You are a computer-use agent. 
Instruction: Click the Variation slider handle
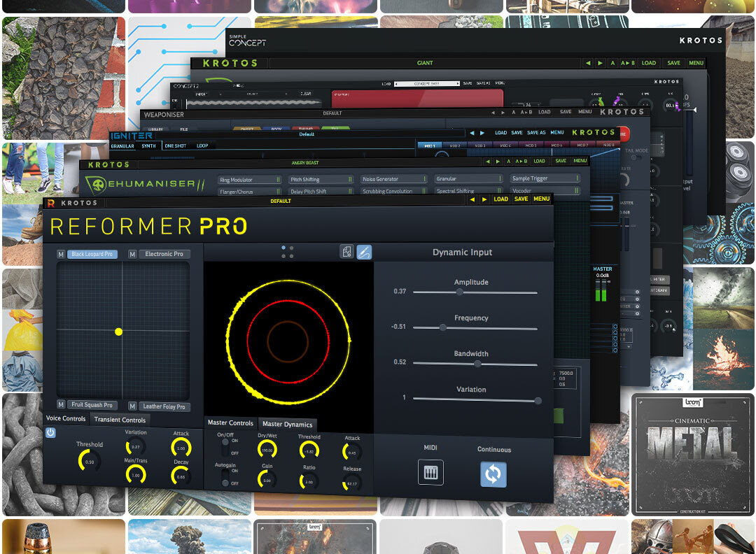538,401
